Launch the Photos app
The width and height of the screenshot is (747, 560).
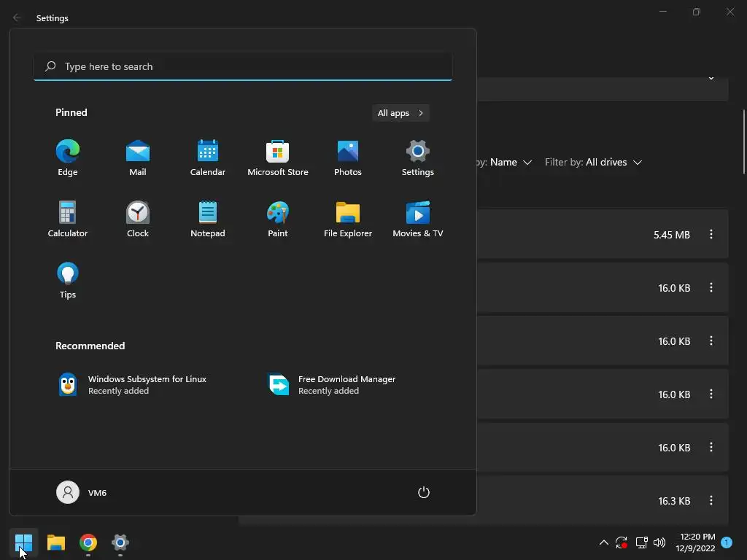click(348, 158)
